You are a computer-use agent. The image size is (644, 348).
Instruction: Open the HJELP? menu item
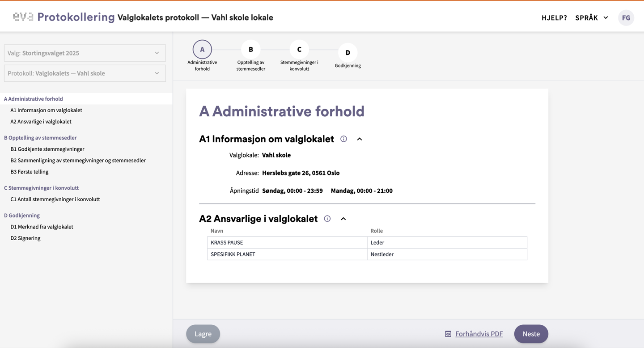point(554,17)
